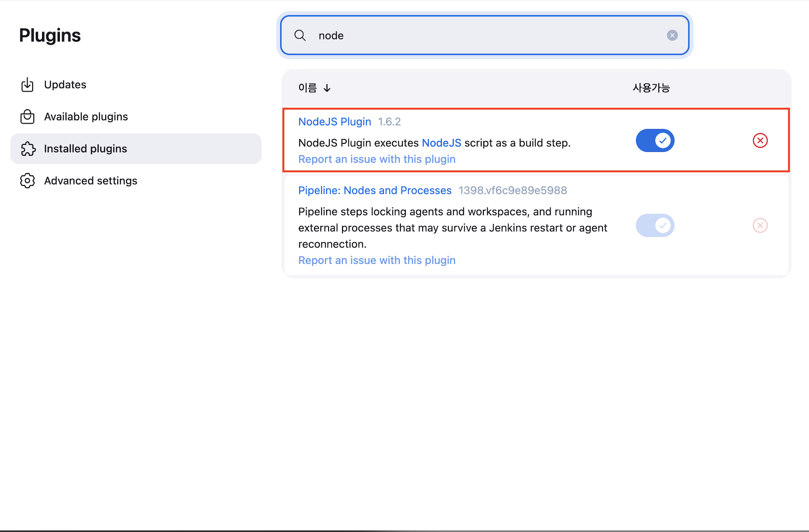This screenshot has width=809, height=532.
Task: Click the magnifier icon in search box
Action: click(x=300, y=35)
